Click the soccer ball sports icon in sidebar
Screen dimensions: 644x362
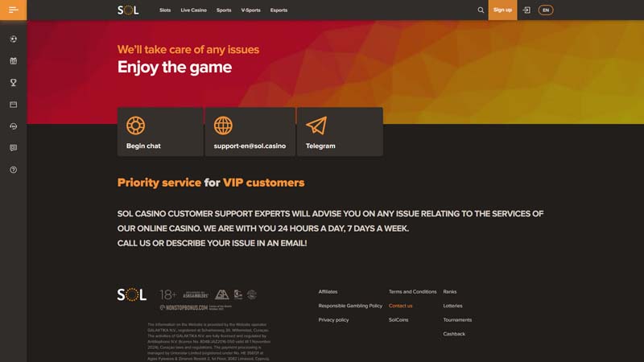(13, 39)
